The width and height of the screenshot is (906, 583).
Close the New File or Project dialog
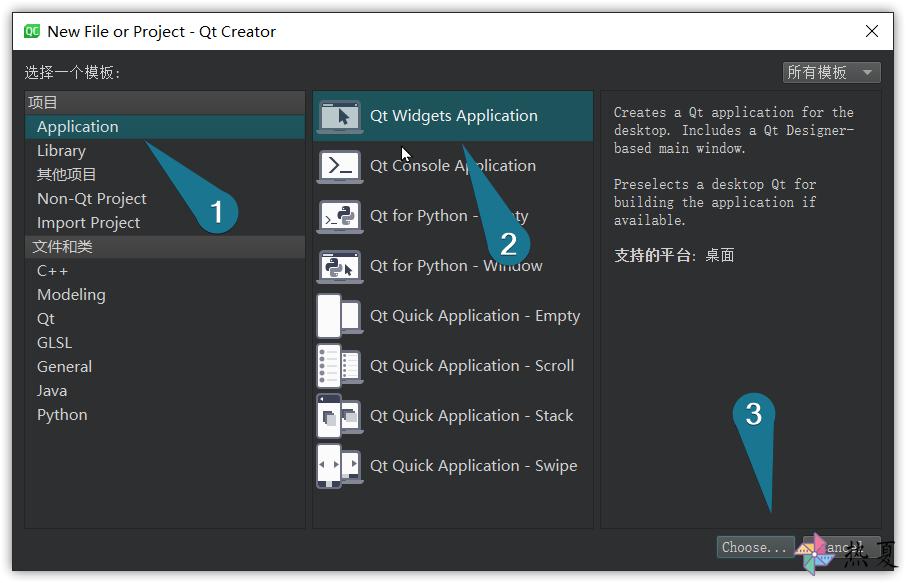[872, 31]
